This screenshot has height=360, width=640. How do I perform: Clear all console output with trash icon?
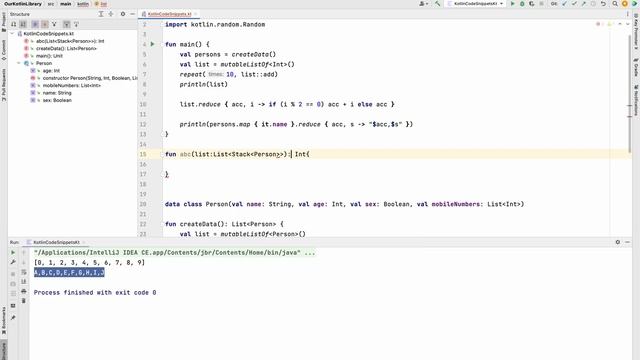tap(24, 301)
